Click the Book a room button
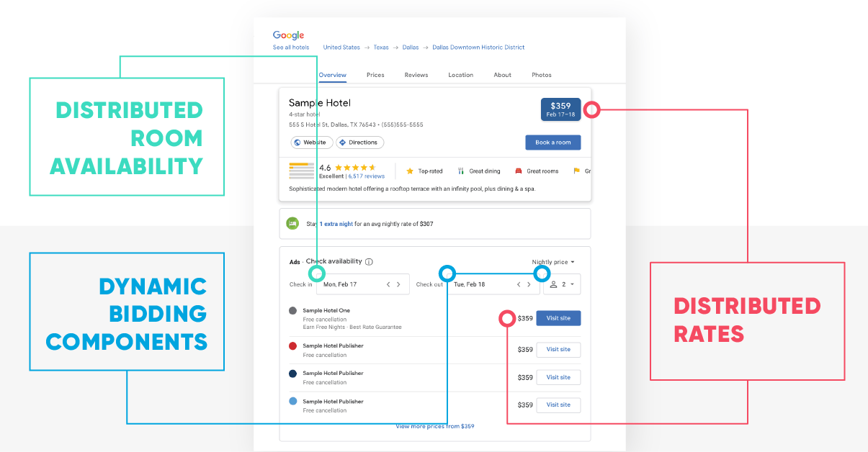Image resolution: width=868 pixels, height=452 pixels. click(553, 143)
